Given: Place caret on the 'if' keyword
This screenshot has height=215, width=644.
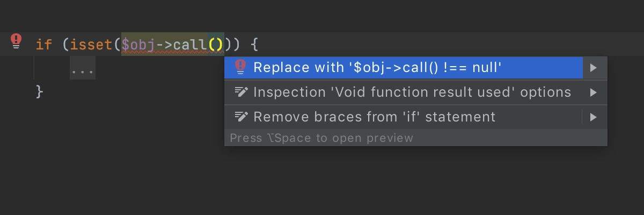Looking at the screenshot, I should click(x=44, y=44).
